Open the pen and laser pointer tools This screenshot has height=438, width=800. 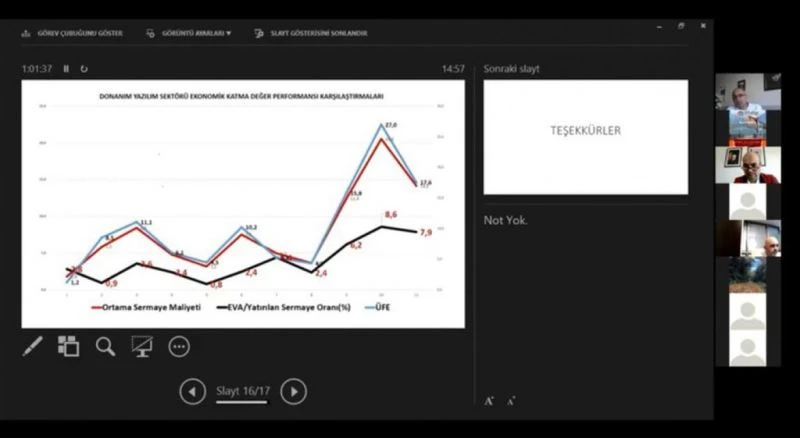coord(32,346)
